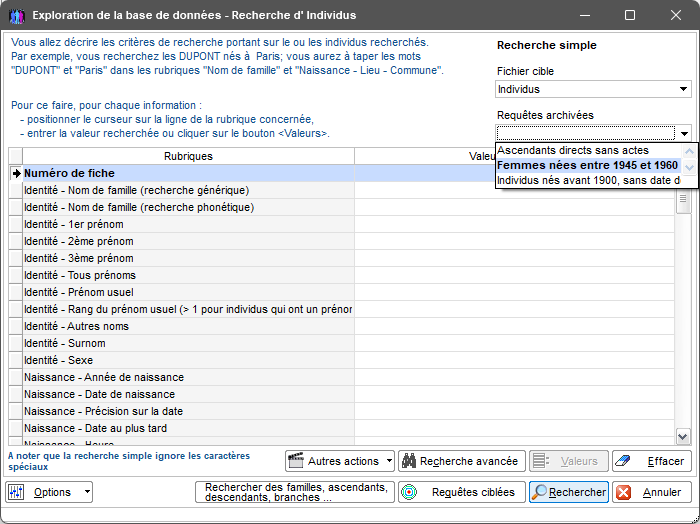Click the target icon on Requêtes ciblées
The width and height of the screenshot is (700, 524).
point(409,492)
